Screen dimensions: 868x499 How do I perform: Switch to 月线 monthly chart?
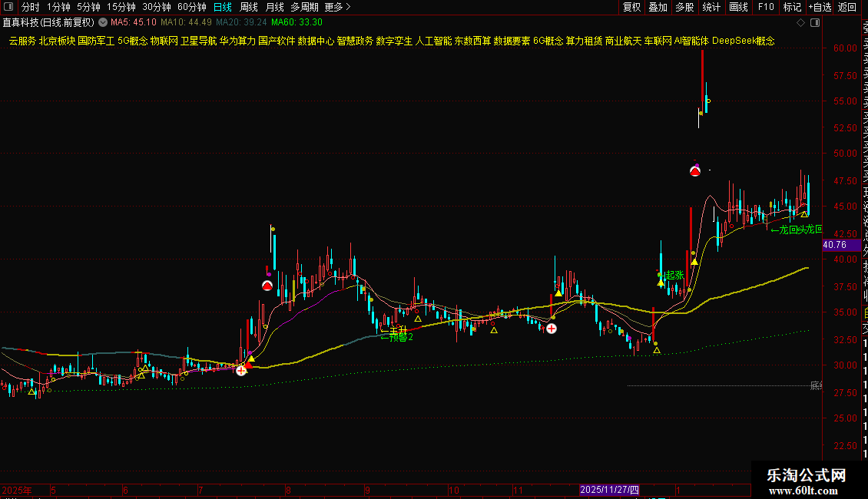coord(274,7)
